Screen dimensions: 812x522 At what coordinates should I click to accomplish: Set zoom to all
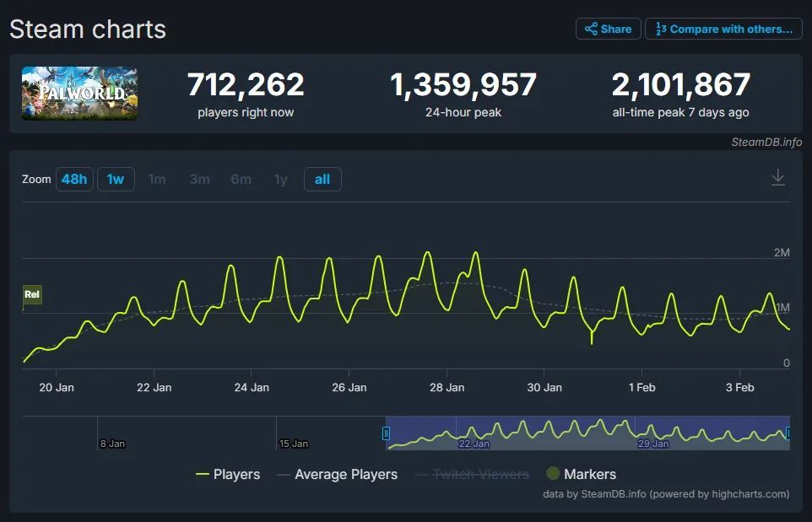[x=322, y=180]
